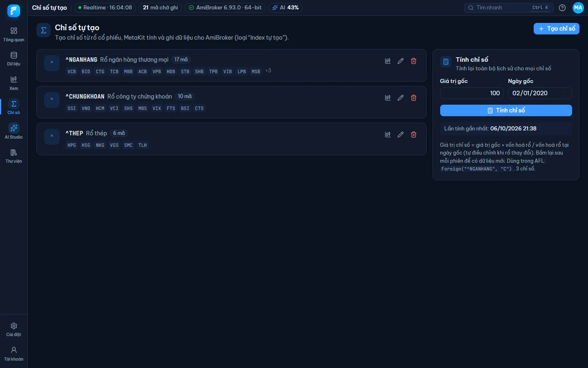
Task: Delete the ^CHUNGKHOAN index
Action: [x=414, y=98]
